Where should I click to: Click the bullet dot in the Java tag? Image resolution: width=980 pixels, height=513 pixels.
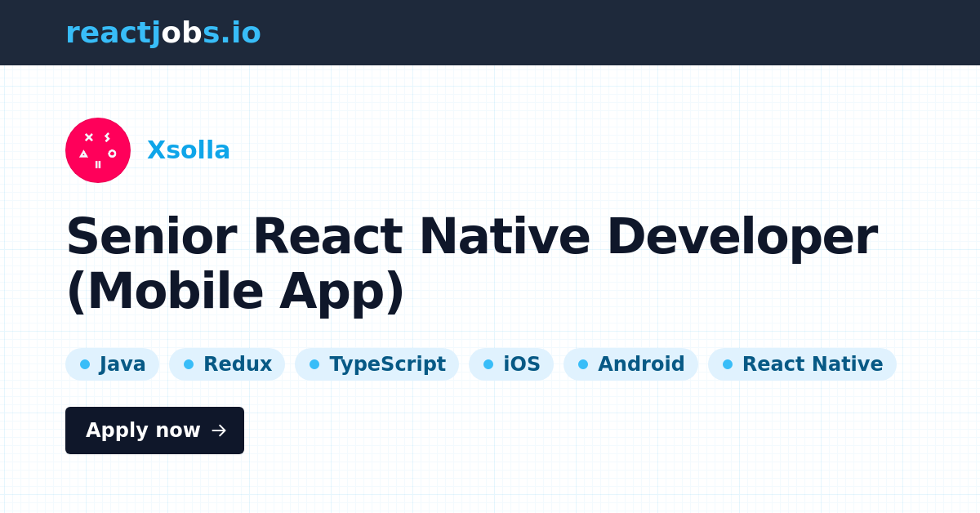pos(84,364)
